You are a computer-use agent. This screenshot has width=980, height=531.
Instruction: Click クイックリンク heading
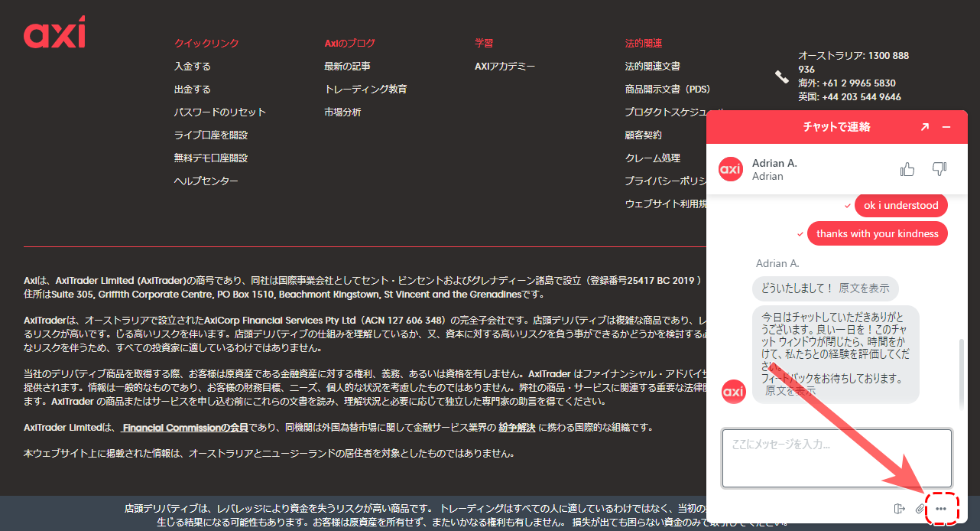click(x=206, y=44)
